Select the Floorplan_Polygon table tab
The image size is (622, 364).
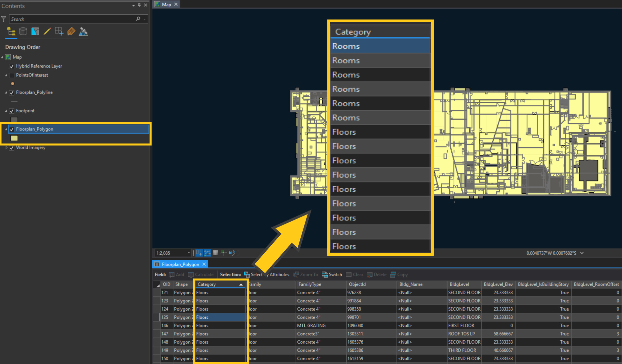[180, 264]
